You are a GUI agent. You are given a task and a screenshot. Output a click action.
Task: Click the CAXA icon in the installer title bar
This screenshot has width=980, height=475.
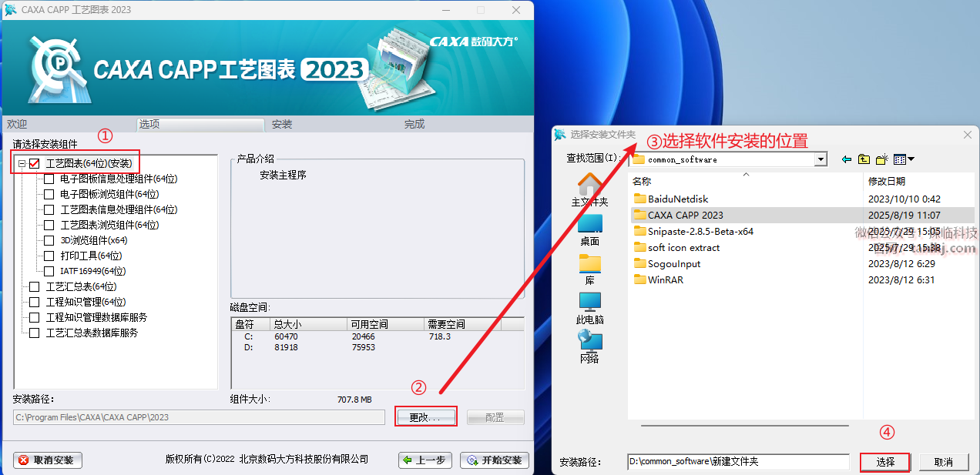(11, 10)
